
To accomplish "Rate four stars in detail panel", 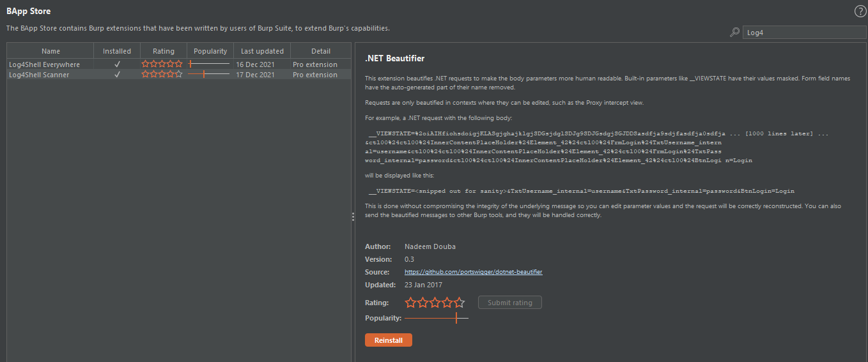I will (447, 303).
